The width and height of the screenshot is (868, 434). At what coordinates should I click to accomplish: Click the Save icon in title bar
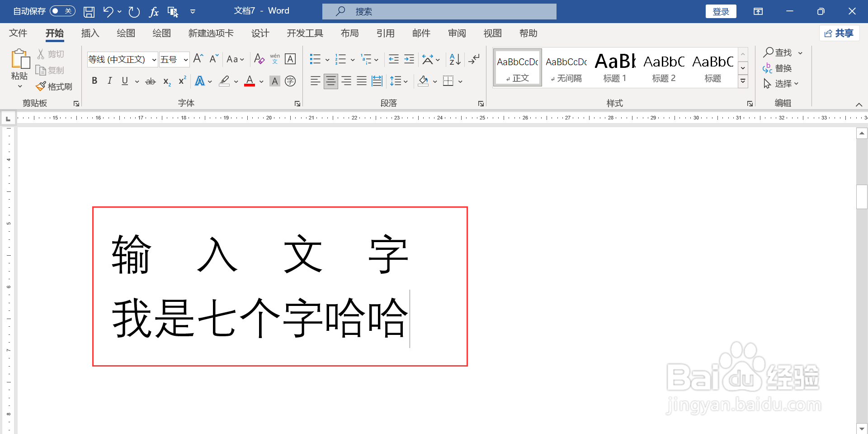[x=89, y=12]
